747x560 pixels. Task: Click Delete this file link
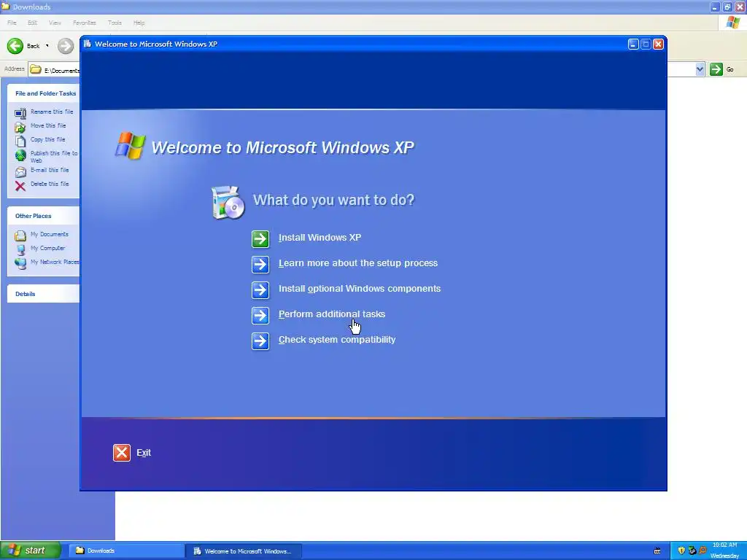50,183
